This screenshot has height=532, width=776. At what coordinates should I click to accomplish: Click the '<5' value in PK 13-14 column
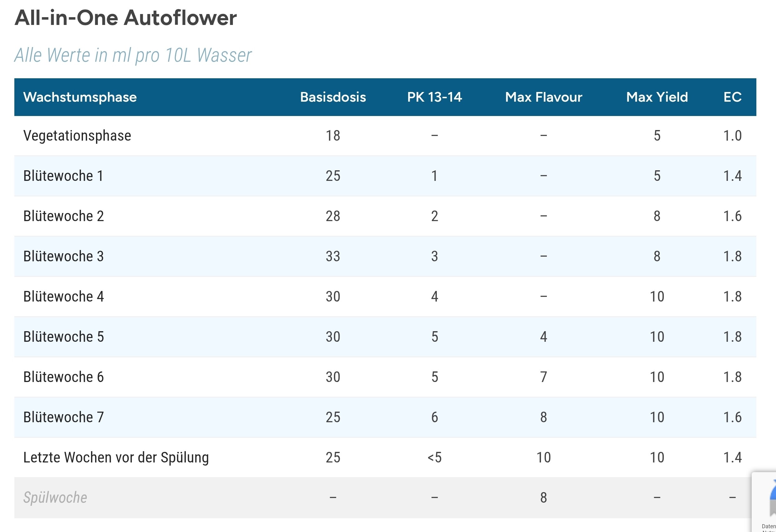(434, 457)
